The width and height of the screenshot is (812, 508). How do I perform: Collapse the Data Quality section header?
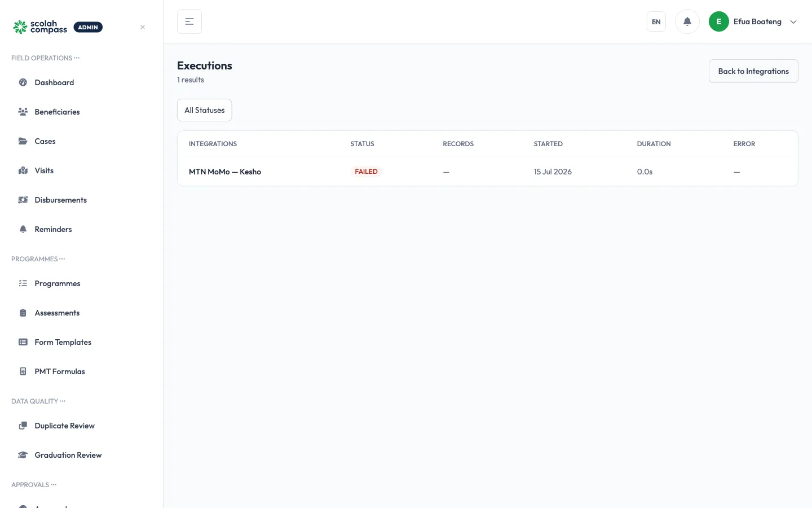tap(38, 401)
